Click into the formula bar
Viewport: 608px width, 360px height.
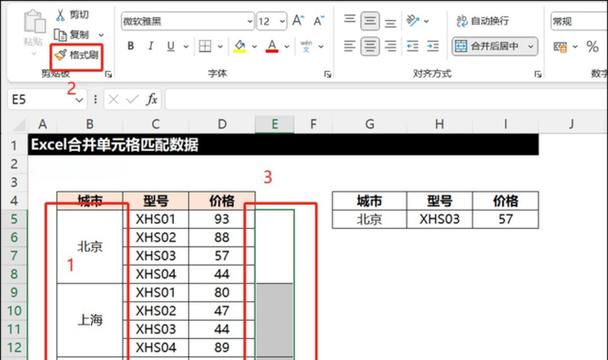coord(386,100)
